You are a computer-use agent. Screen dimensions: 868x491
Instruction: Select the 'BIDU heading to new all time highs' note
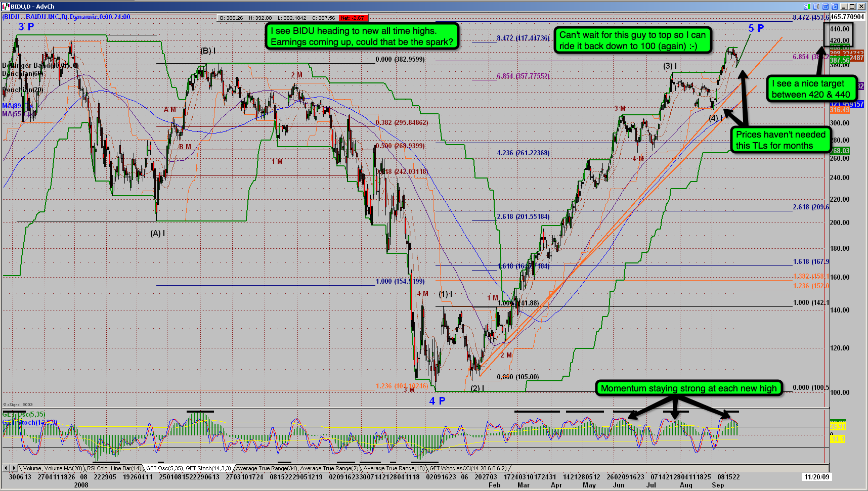pyautogui.click(x=362, y=36)
